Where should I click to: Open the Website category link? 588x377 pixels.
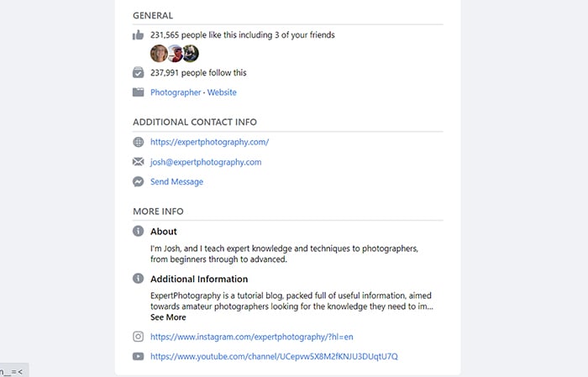(x=222, y=92)
